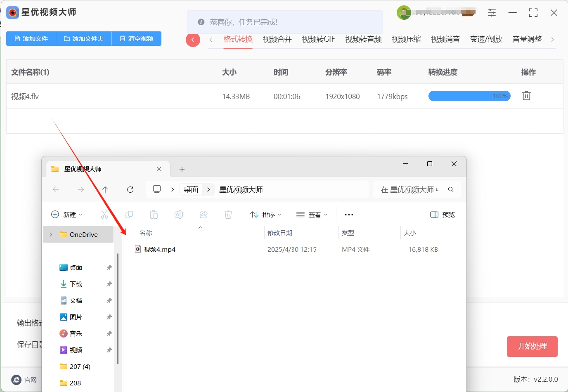Click the Cut scissors icon
The image size is (568, 392).
tap(104, 215)
